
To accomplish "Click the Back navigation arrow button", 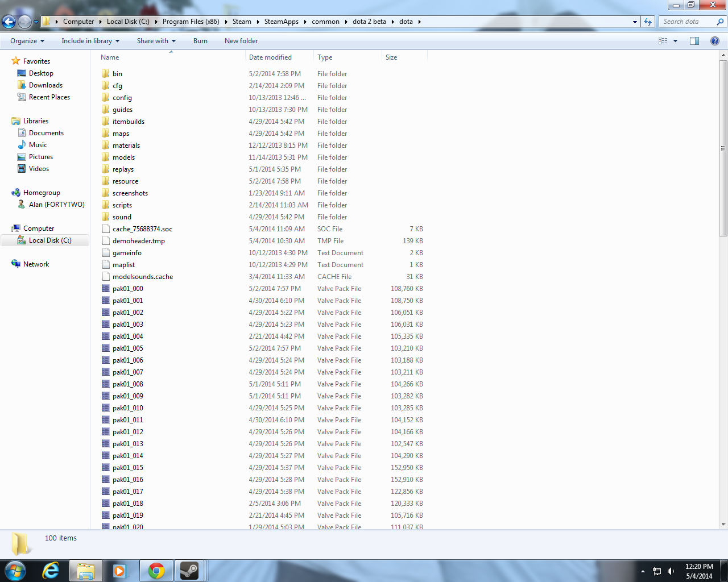I will point(9,22).
